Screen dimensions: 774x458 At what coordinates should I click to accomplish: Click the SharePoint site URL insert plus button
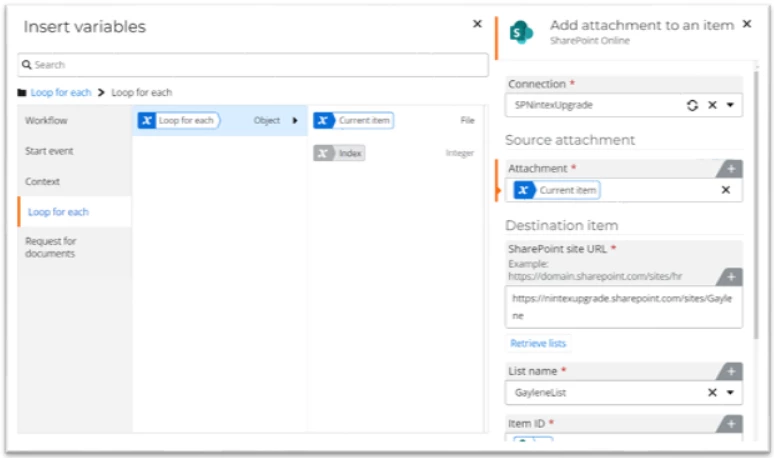[731, 277]
